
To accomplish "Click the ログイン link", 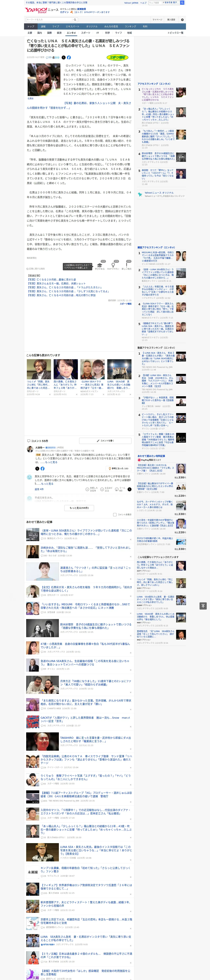I will pos(64,12).
